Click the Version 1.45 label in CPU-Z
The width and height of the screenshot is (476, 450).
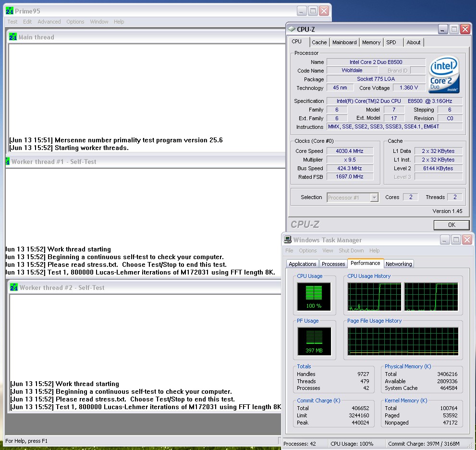[447, 211]
